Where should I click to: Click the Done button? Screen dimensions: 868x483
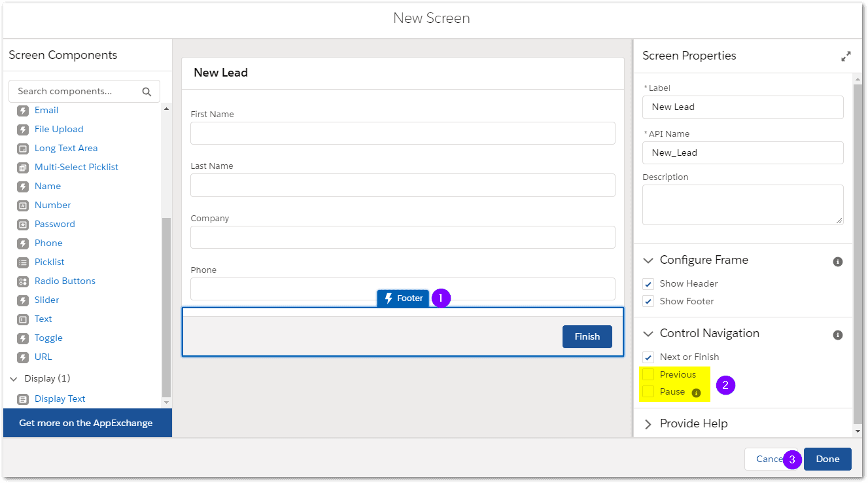click(x=827, y=459)
